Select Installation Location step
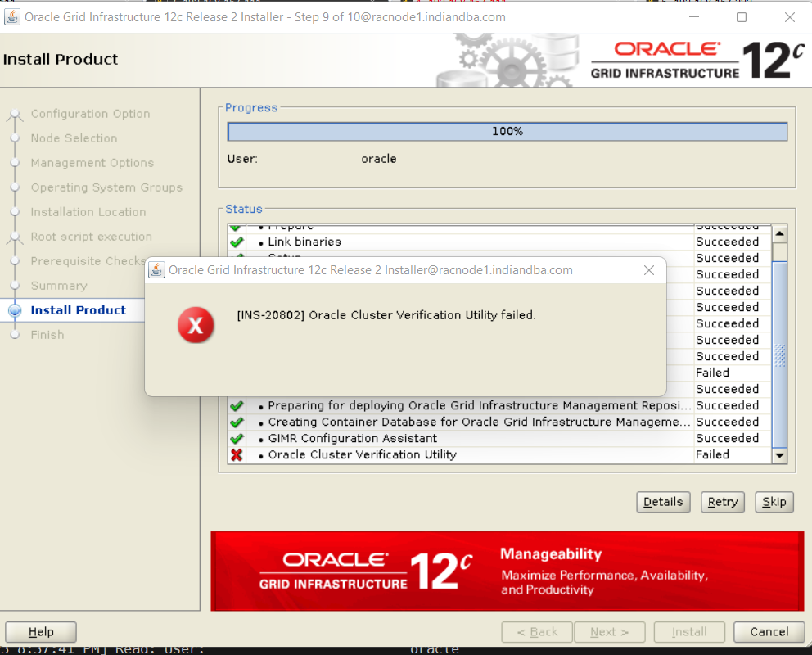This screenshot has height=655, width=812. coord(88,212)
